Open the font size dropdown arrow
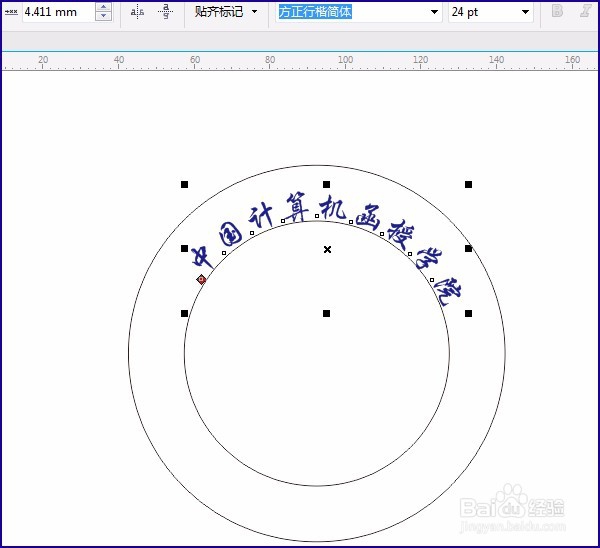The image size is (600, 548). click(525, 12)
